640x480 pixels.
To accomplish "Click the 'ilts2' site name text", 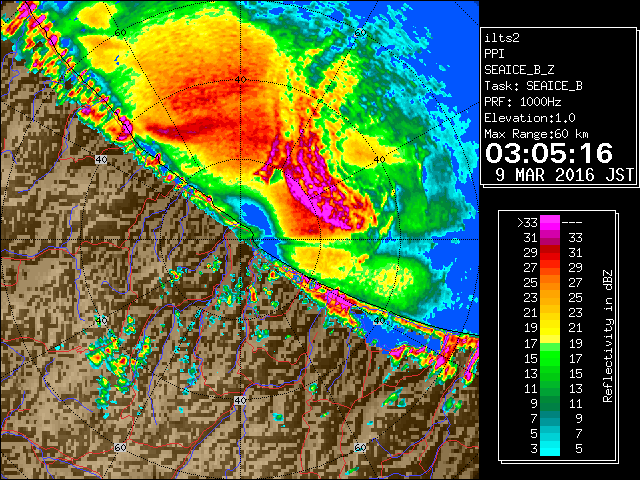I will [x=502, y=38].
